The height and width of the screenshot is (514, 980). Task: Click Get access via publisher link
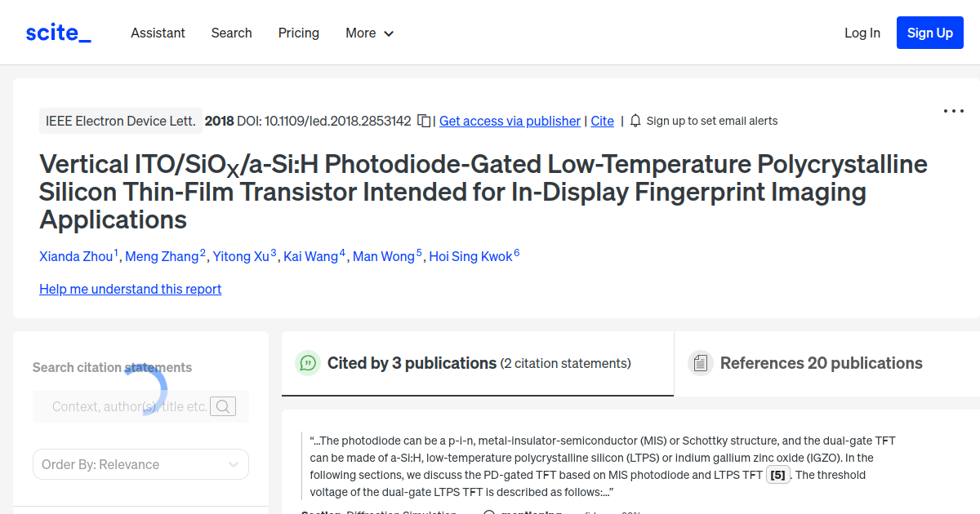(510, 120)
